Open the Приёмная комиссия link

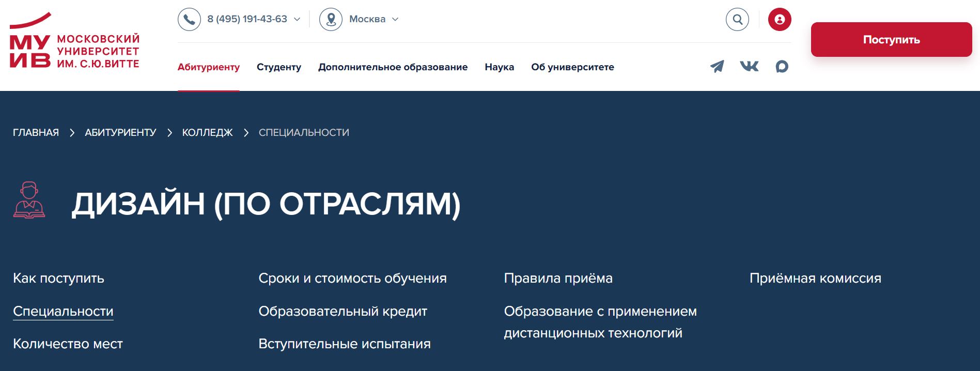[x=815, y=279]
